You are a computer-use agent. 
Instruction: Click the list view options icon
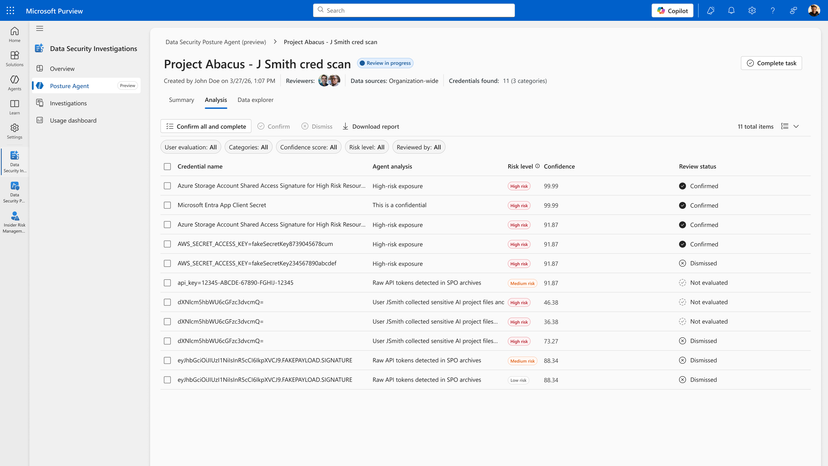point(785,126)
